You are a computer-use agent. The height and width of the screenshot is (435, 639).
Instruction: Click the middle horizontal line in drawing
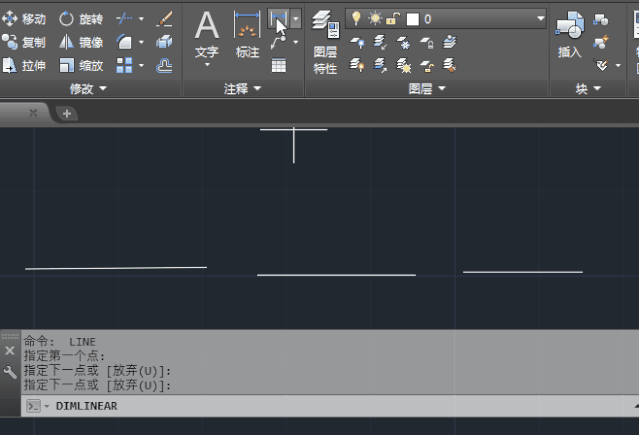point(336,275)
